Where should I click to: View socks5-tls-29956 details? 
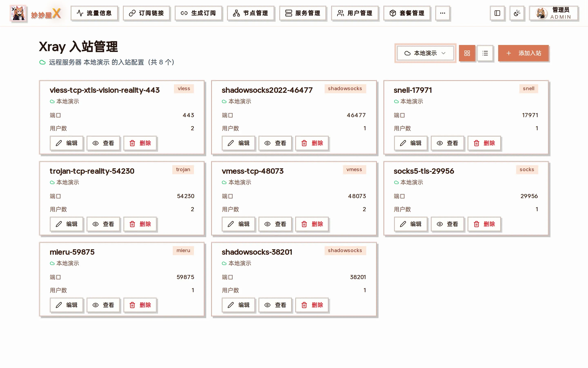[447, 224]
